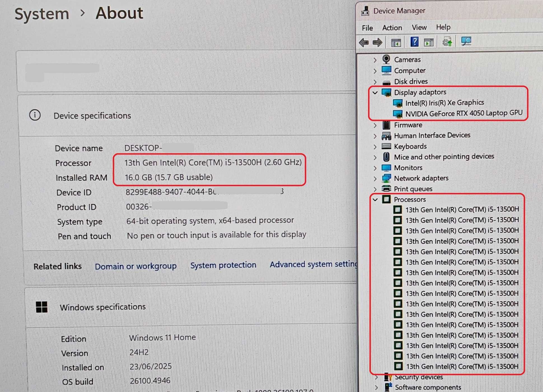
Task: Click the Windows logo beside Windows specifications
Action: 42,307
